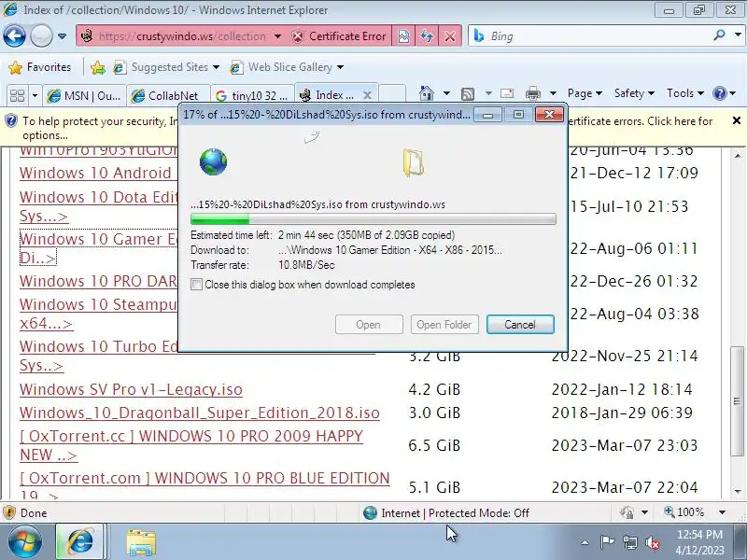Click the download progress bar
The height and width of the screenshot is (560, 747).
click(x=373, y=219)
